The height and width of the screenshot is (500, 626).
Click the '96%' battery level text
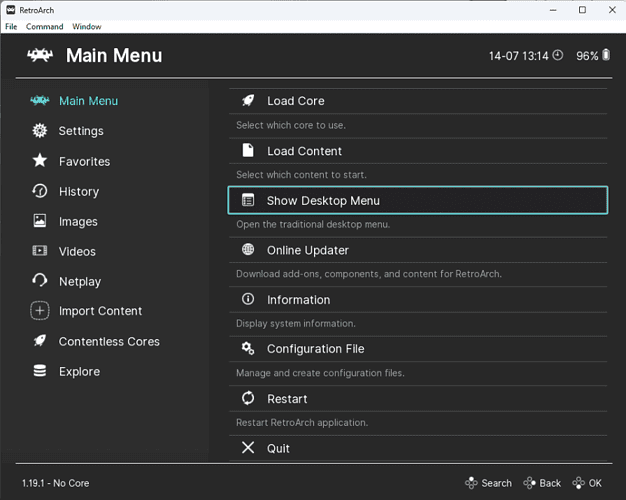click(x=587, y=56)
